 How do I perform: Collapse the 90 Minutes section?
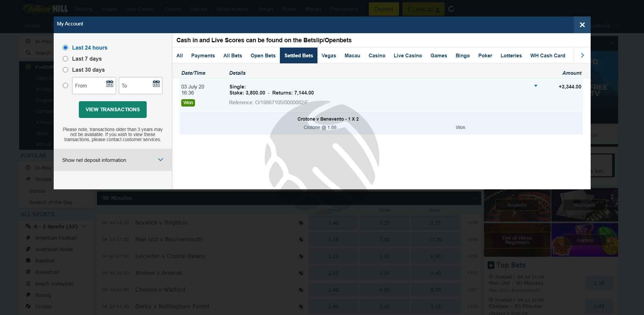(475, 198)
